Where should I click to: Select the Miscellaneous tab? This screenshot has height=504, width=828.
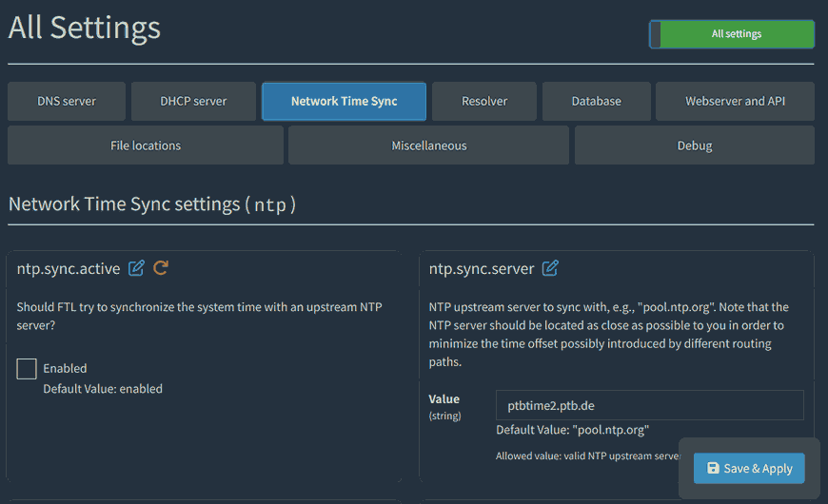pyautogui.click(x=429, y=145)
